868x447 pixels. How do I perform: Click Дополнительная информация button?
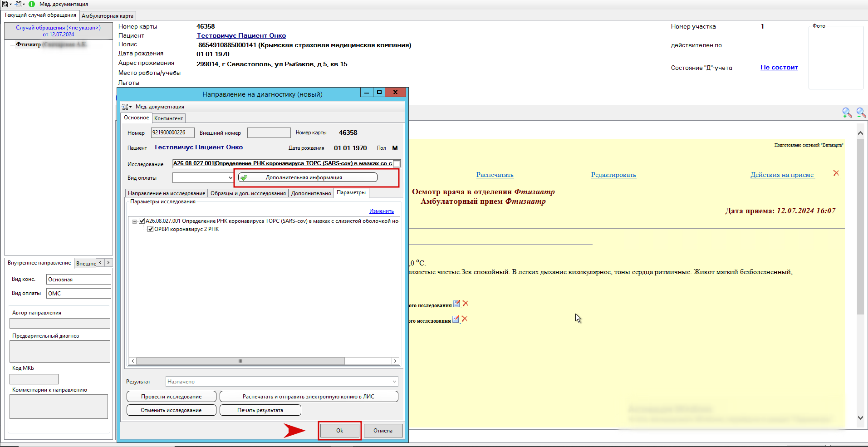pos(308,177)
